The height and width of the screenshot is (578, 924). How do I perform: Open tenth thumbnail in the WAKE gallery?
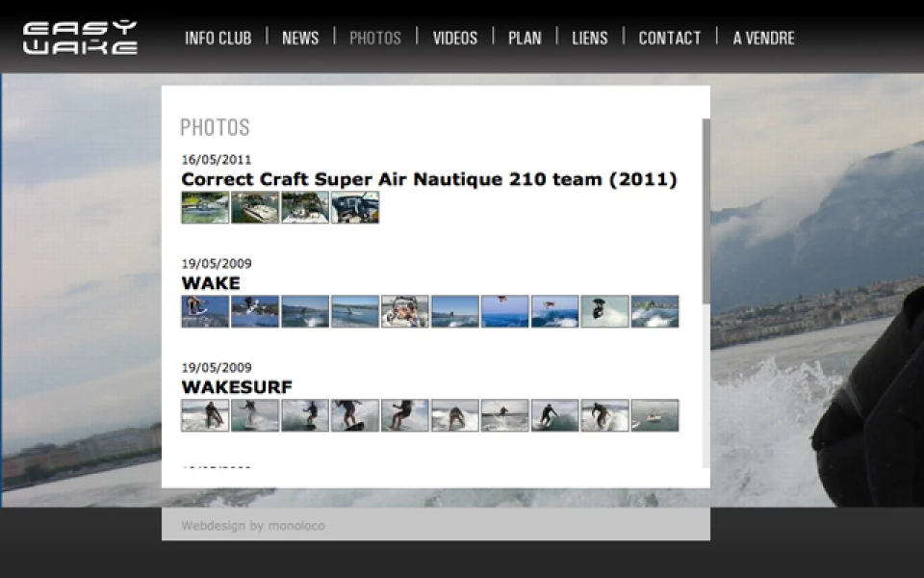(654, 311)
